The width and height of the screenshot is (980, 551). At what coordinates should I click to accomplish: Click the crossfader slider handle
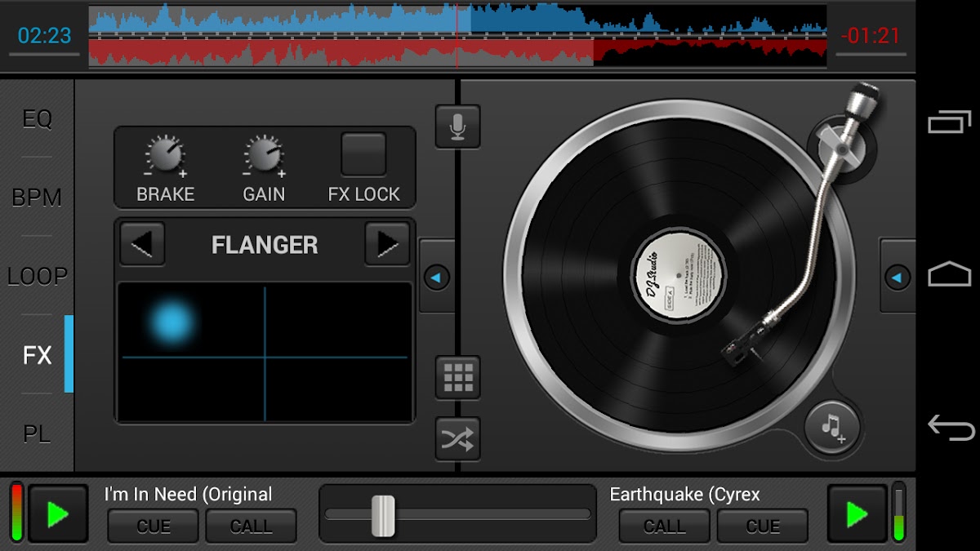coord(383,515)
